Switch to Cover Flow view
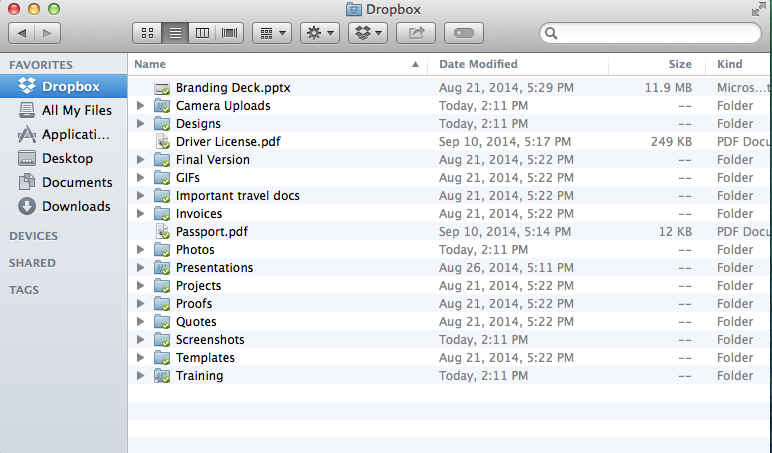This screenshot has width=772, height=453. pos(229,33)
